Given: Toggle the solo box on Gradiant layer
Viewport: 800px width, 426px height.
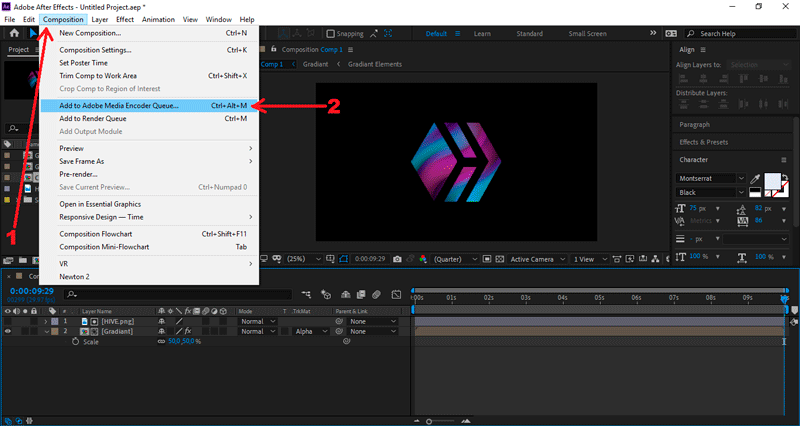Looking at the screenshot, I should [25, 331].
